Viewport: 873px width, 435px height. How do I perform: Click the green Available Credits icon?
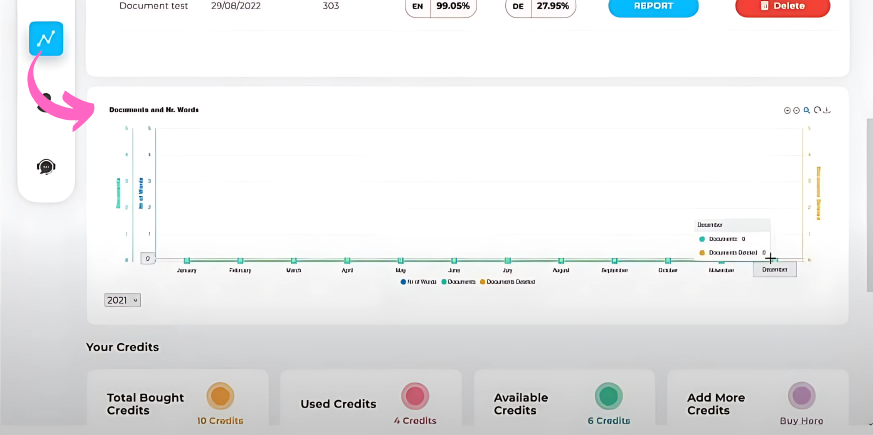(609, 396)
